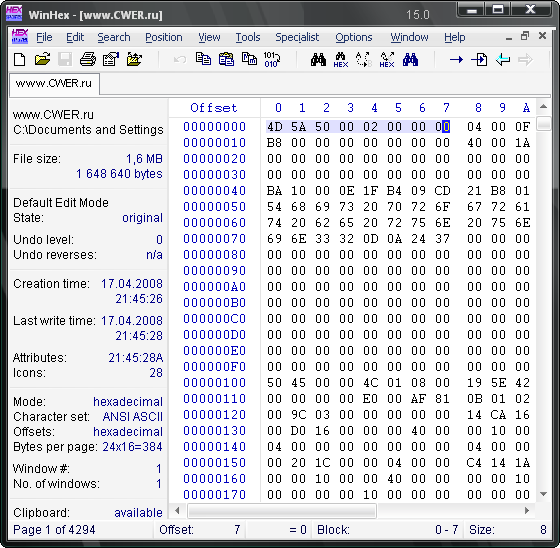The width and height of the screenshot is (560, 548).
Task: Replace hex values with arrows HEX icon
Action: 387,59
